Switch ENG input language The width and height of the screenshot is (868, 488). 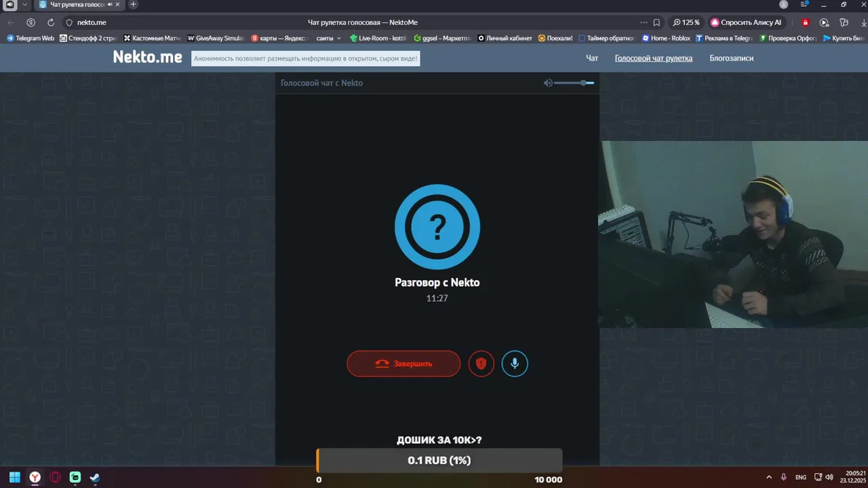pyautogui.click(x=801, y=477)
